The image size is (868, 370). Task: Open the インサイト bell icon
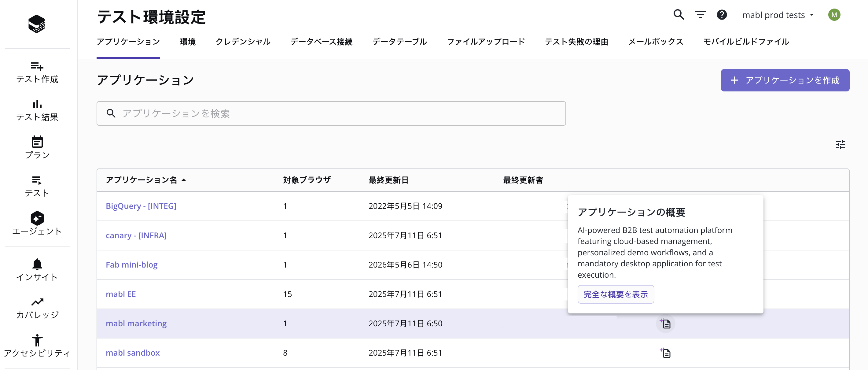point(37,264)
